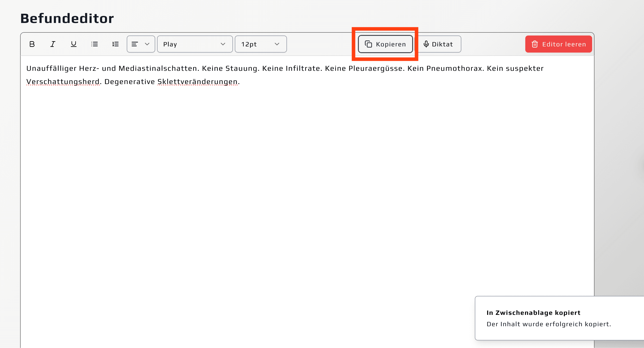Click the misspelled word Verschattungsherd
This screenshot has width=644, height=348.
click(63, 81)
